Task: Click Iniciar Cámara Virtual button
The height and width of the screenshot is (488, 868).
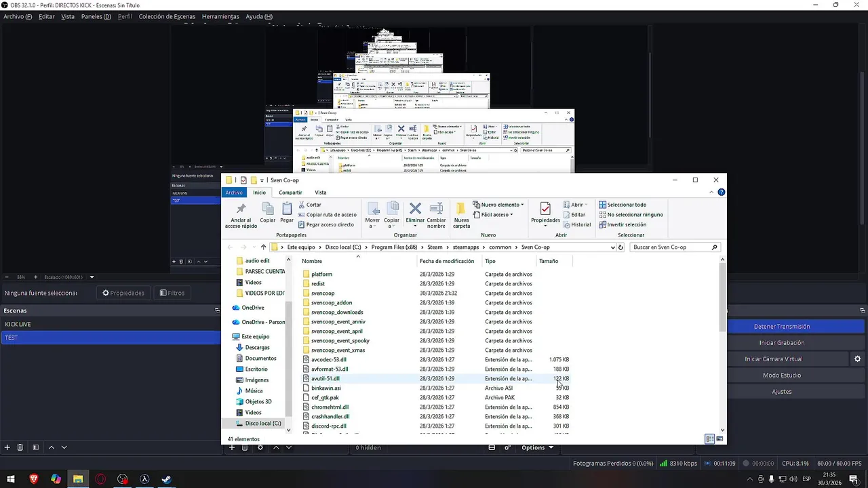Action: tap(774, 359)
